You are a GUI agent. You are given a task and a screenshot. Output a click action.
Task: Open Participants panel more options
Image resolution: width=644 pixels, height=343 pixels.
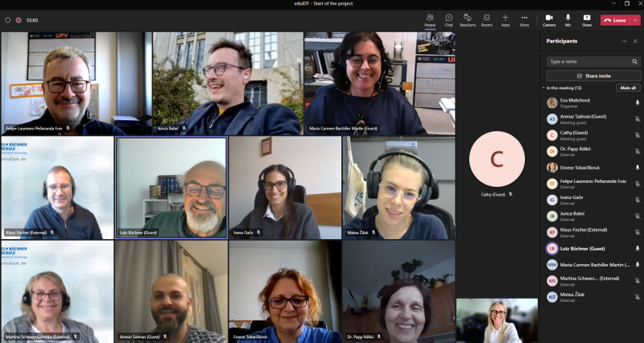(625, 41)
